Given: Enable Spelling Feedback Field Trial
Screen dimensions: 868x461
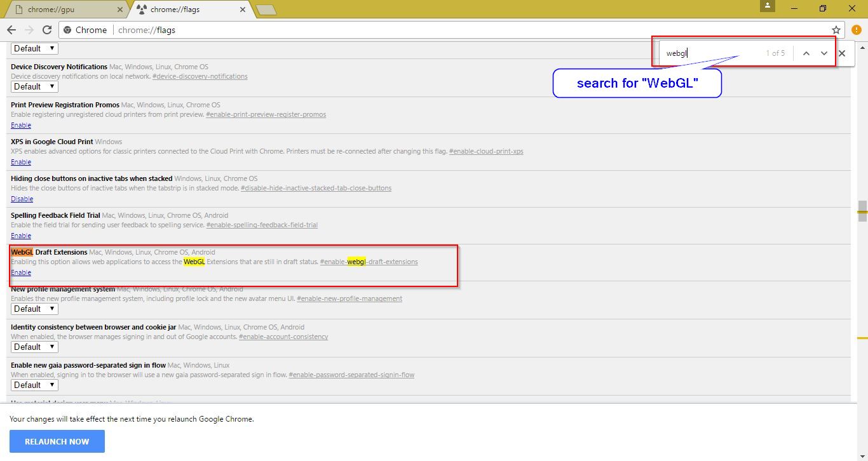Looking at the screenshot, I should [x=21, y=236].
